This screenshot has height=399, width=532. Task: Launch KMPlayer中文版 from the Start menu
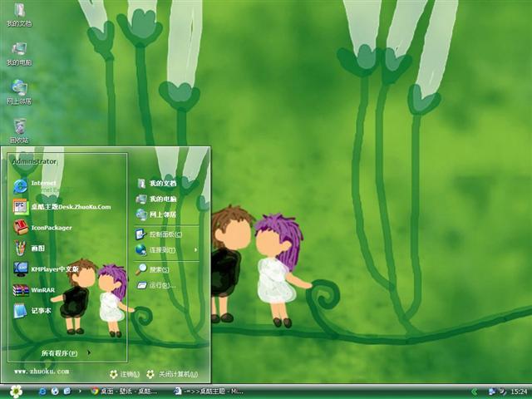46,269
